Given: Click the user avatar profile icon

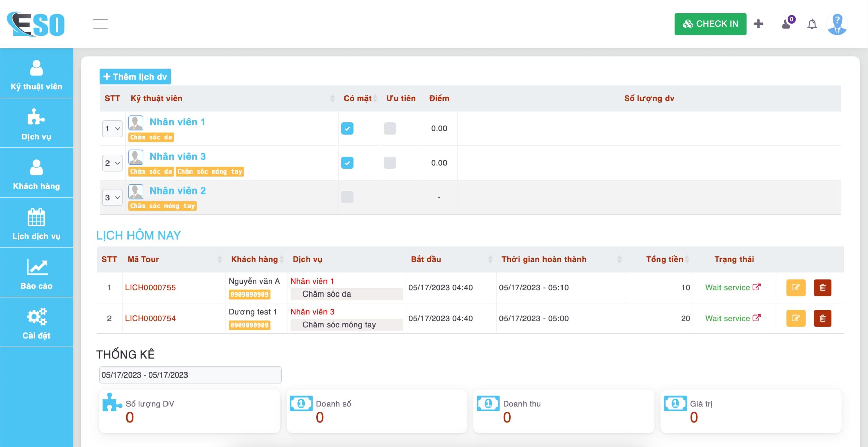Looking at the screenshot, I should tap(837, 24).
